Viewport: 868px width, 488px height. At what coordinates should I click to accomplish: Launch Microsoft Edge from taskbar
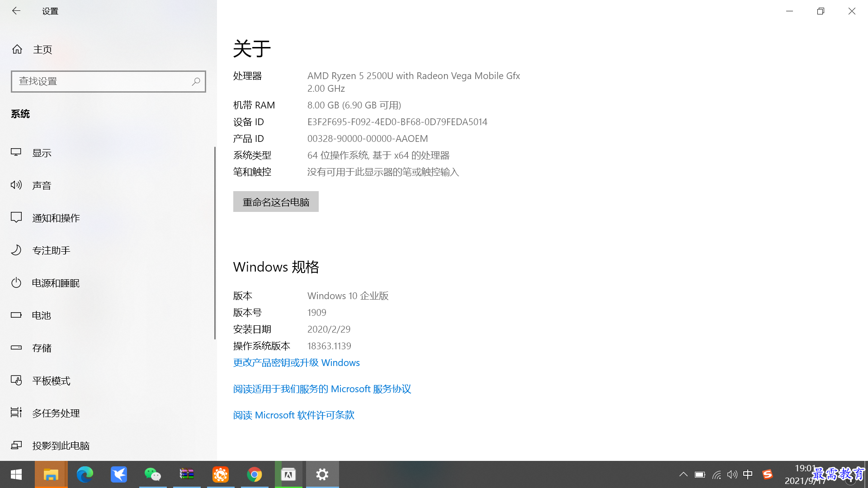coord(85,474)
